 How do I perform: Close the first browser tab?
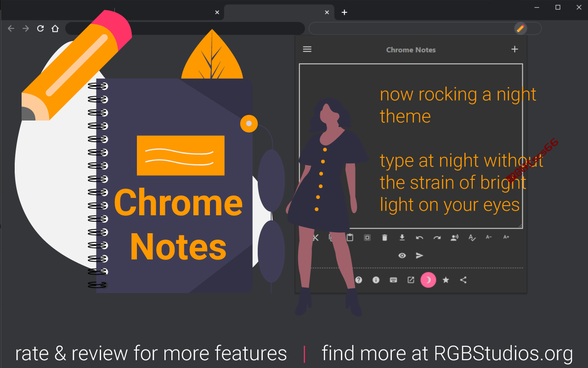tap(217, 12)
